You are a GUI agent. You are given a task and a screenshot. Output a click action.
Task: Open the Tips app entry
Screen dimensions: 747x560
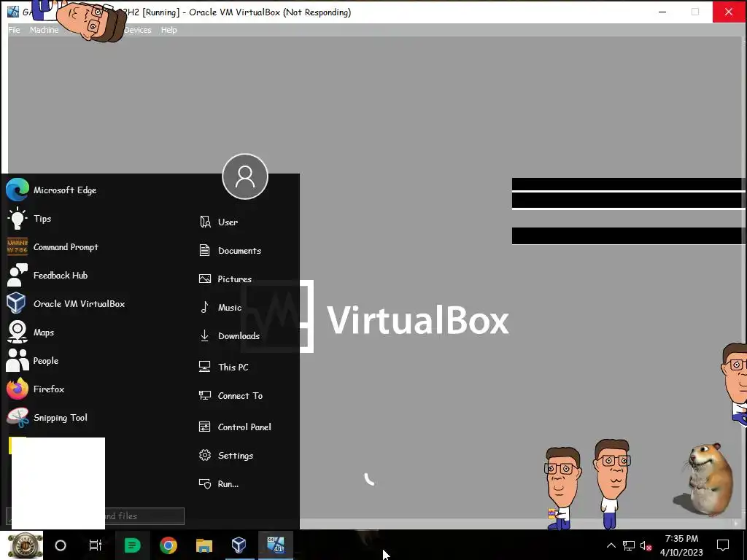coord(28,219)
